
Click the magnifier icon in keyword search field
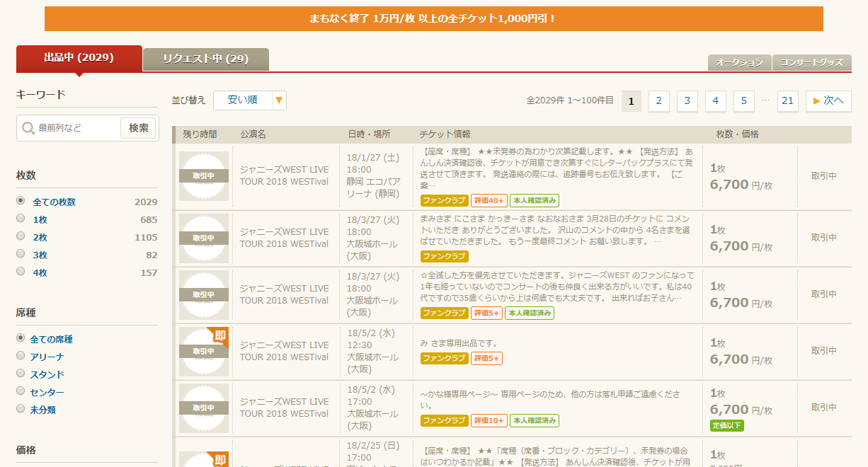point(28,128)
